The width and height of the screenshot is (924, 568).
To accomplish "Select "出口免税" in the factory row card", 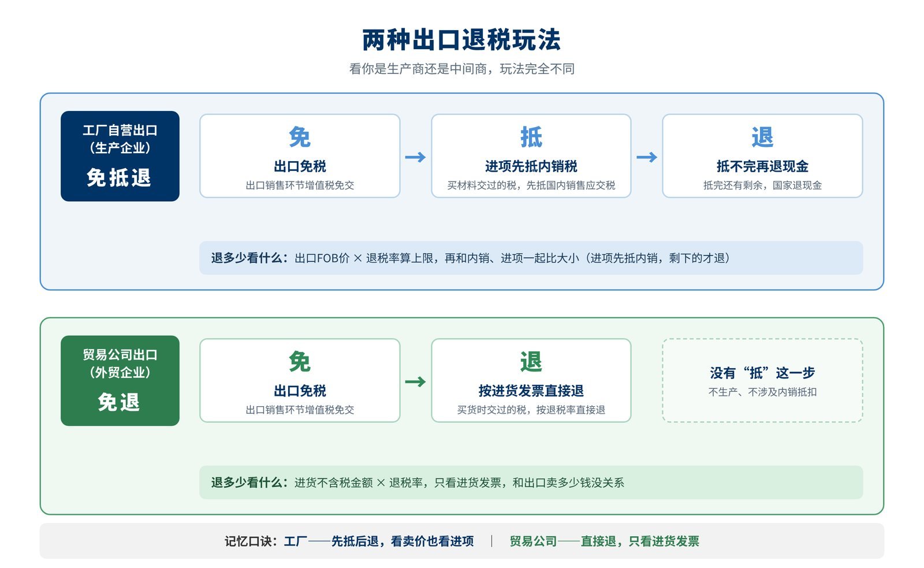I will pyautogui.click(x=300, y=166).
